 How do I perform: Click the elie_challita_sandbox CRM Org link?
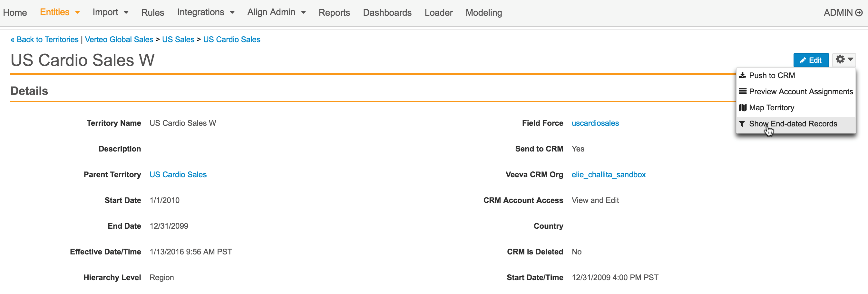click(608, 175)
